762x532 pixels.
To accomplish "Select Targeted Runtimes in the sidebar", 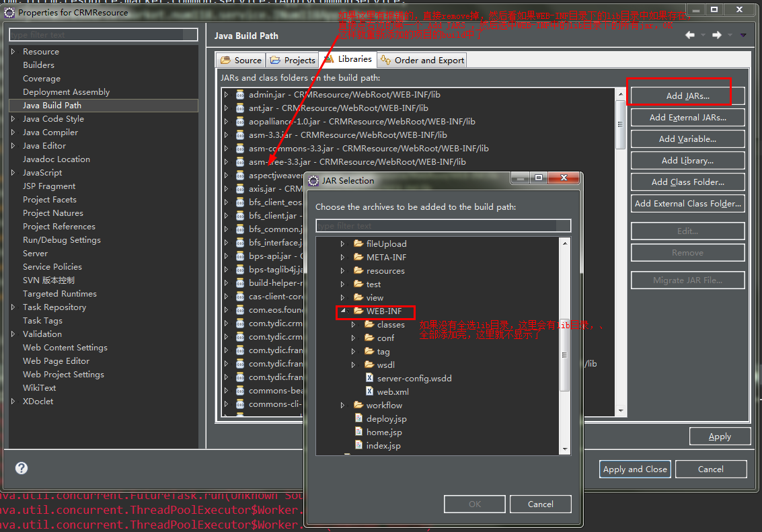I will tap(60, 294).
